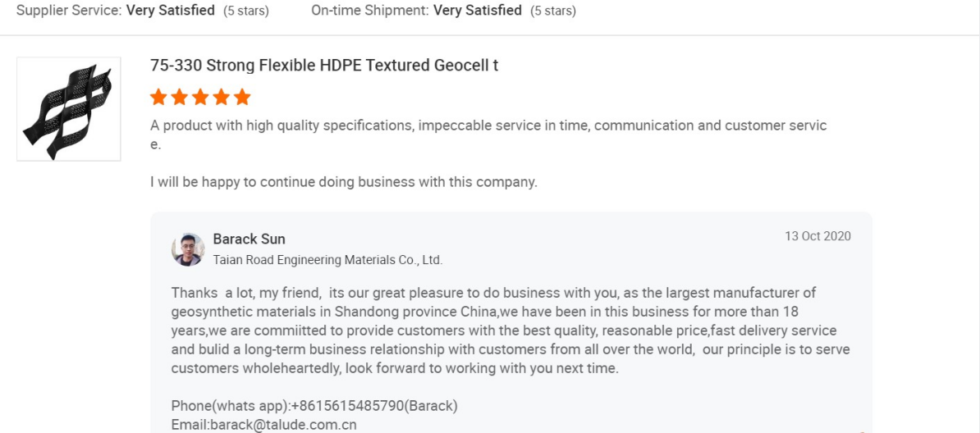980x433 pixels.
Task: Click the review sentence about continuing business
Action: 343,182
